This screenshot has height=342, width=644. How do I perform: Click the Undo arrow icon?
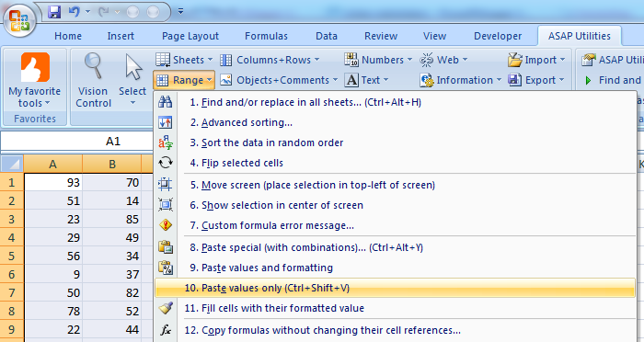[x=75, y=12]
